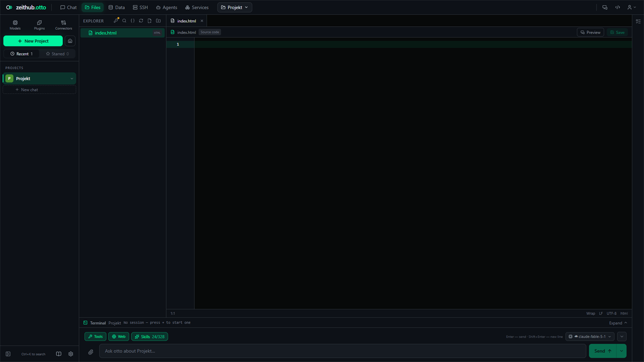This screenshot has height=362, width=644.
Task: Refresh the Explorer file list
Action: 141,21
